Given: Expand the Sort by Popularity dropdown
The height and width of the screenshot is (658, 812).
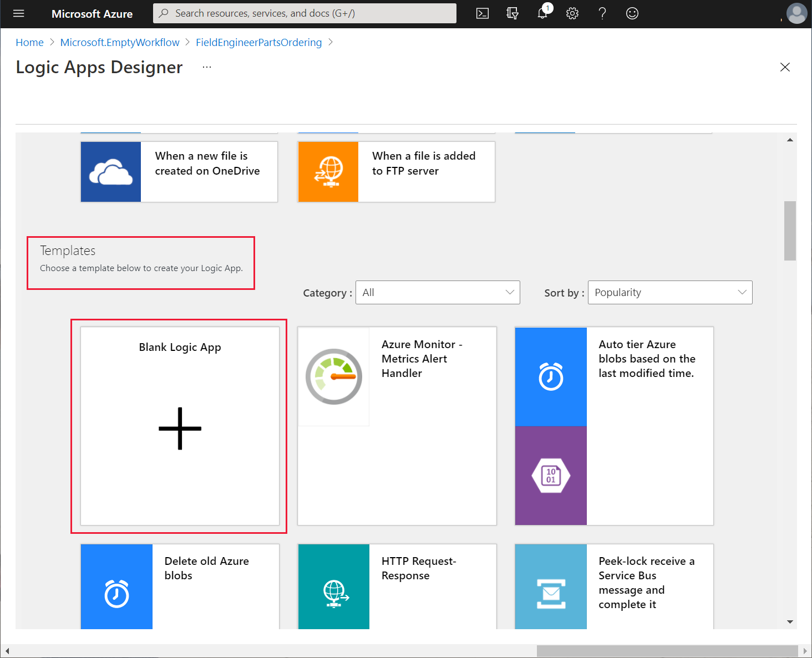Looking at the screenshot, I should pyautogui.click(x=669, y=293).
